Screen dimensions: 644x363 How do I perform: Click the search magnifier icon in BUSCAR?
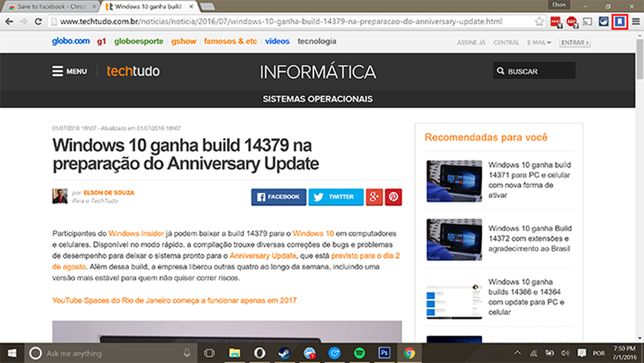(x=500, y=71)
